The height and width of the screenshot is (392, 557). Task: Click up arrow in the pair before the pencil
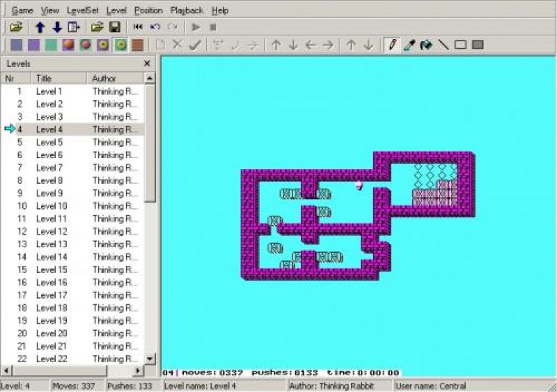click(351, 45)
